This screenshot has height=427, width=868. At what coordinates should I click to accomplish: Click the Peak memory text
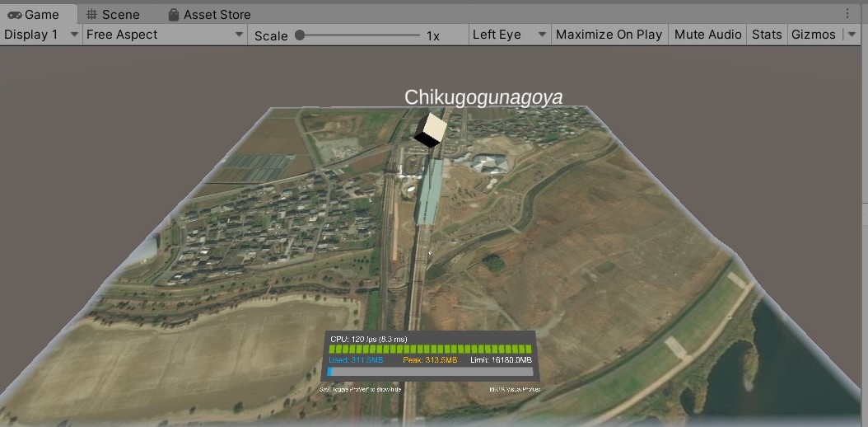click(430, 360)
